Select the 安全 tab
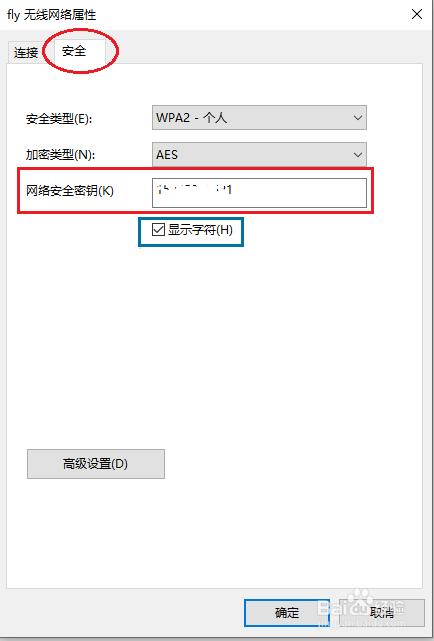434x641 pixels. (74, 51)
